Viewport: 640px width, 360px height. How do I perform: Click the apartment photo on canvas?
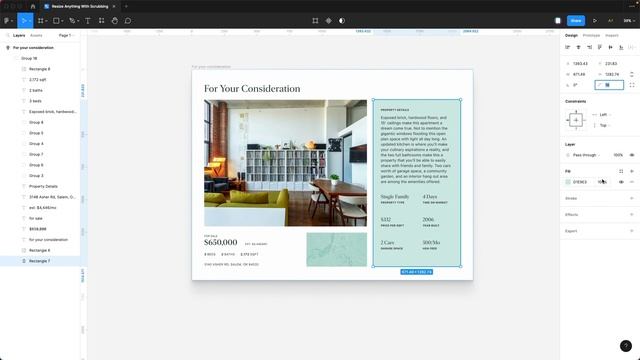tap(285, 163)
